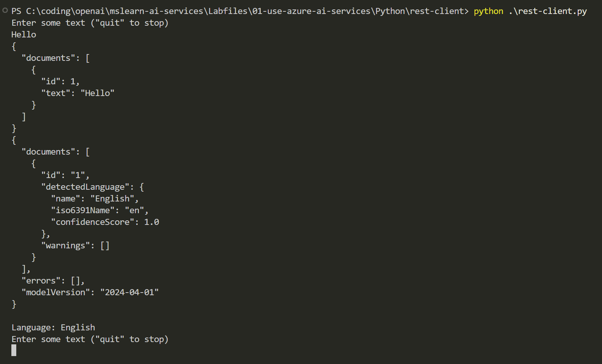Viewport: 602px width, 364px height.
Task: Click the first 'Enter some text' prompt line
Action: pos(90,23)
